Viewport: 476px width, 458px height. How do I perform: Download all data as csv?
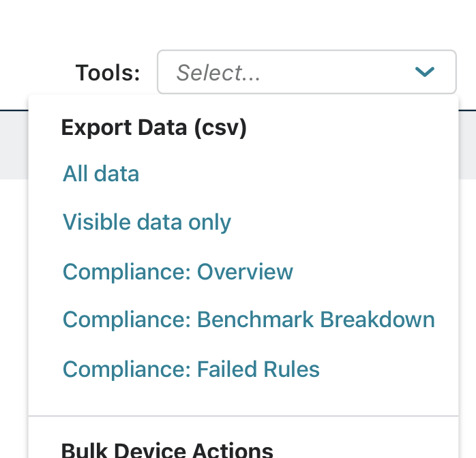pyautogui.click(x=101, y=174)
